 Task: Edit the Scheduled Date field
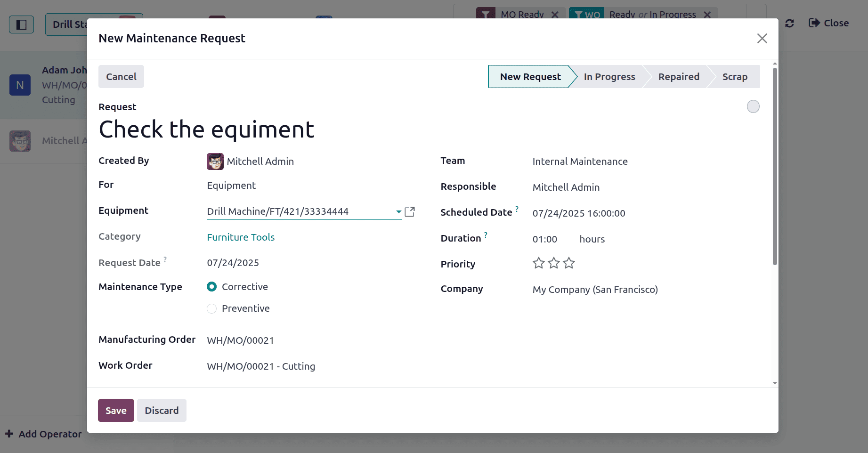click(579, 213)
